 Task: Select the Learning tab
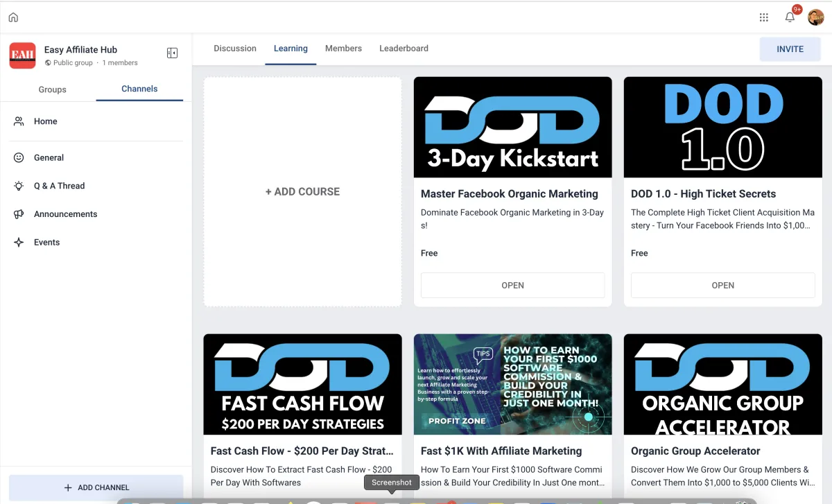point(291,49)
